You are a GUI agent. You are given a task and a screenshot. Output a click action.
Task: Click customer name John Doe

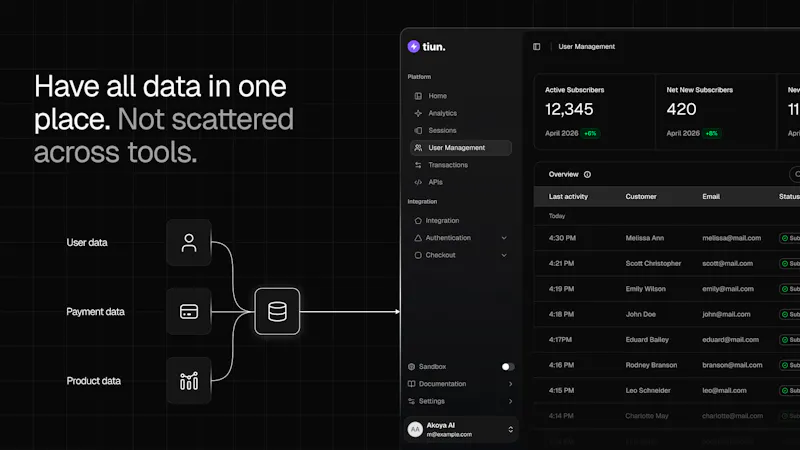(x=640, y=314)
